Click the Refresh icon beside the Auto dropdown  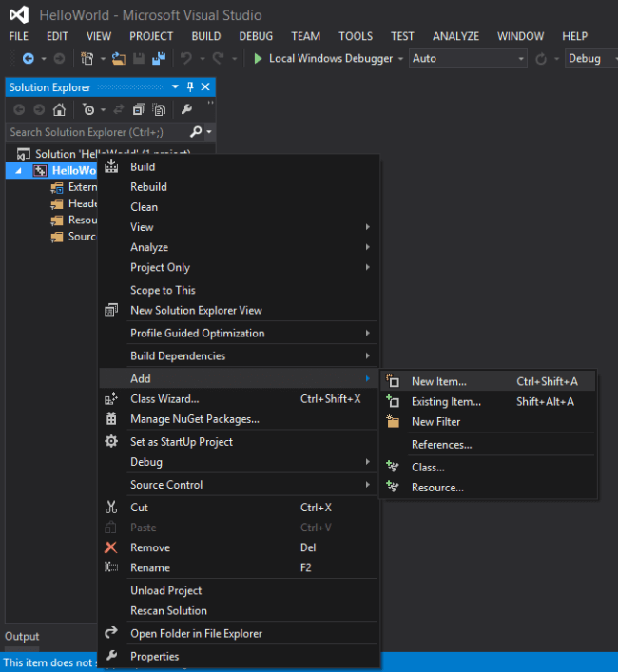(x=541, y=59)
